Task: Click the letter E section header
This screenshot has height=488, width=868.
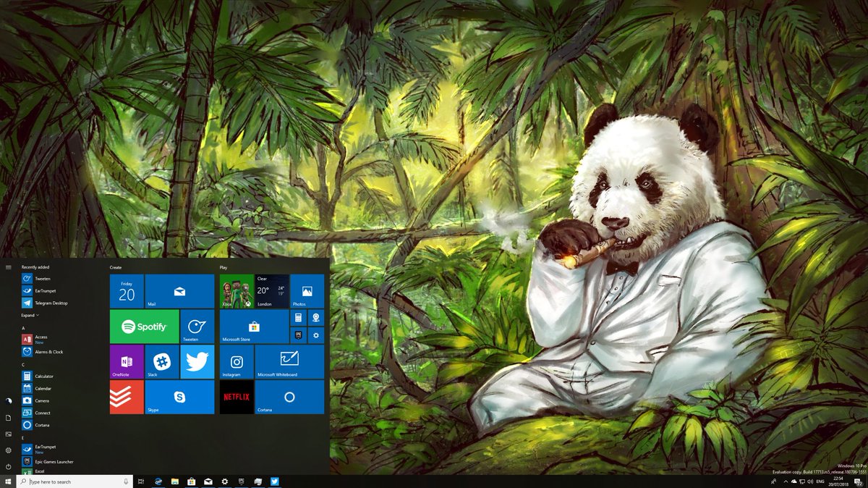Action: click(23, 437)
